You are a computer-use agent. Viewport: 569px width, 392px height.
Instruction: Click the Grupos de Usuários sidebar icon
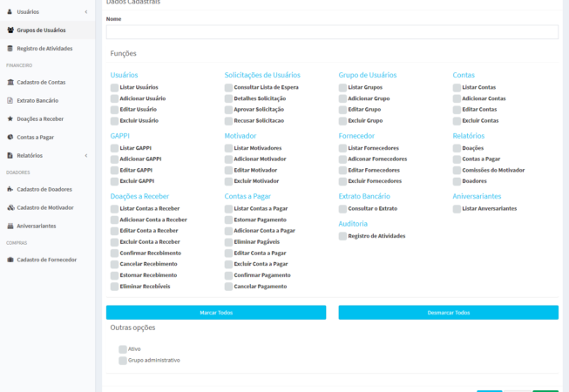pos(10,30)
